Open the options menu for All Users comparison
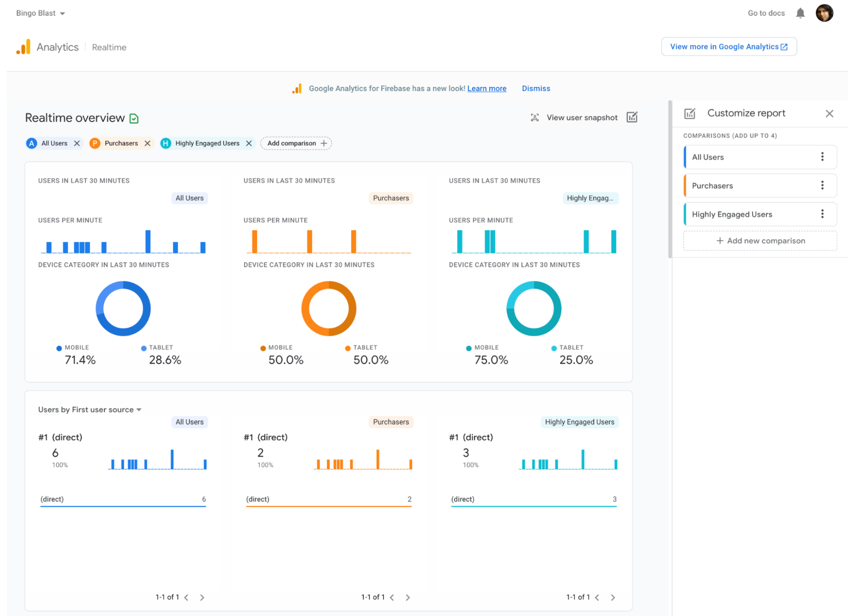 [822, 157]
